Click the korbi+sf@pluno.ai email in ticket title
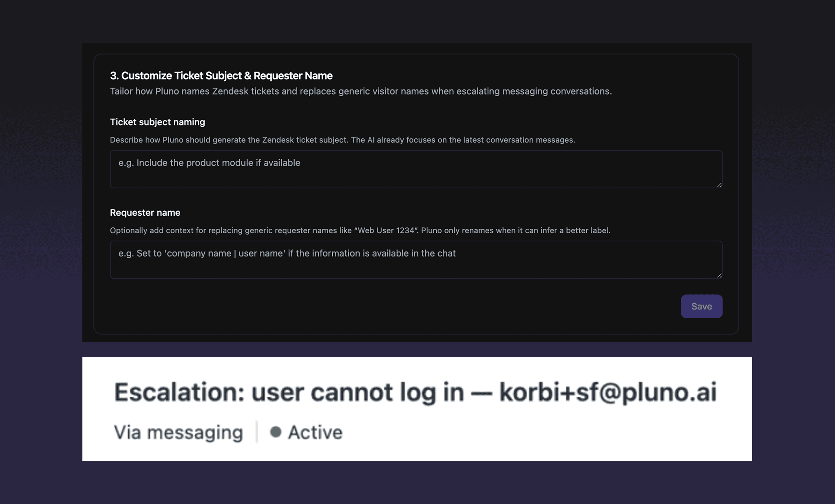 coord(607,392)
